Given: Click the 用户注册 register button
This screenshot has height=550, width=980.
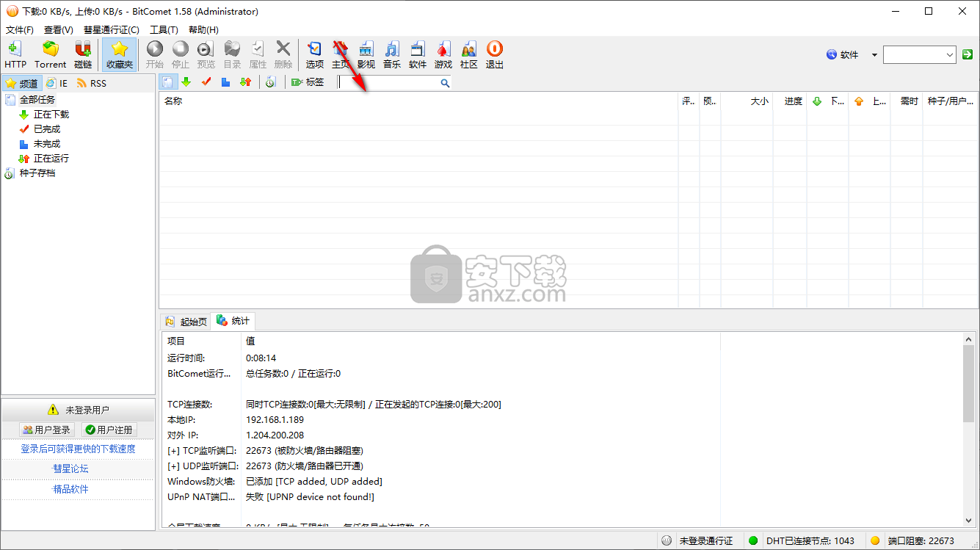Looking at the screenshot, I should tap(109, 430).
